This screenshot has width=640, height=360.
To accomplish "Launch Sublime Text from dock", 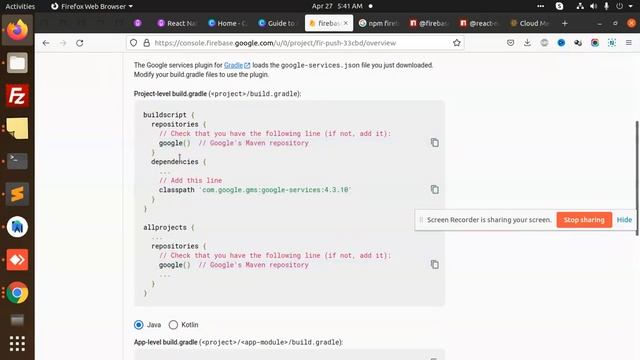I will (x=17, y=194).
